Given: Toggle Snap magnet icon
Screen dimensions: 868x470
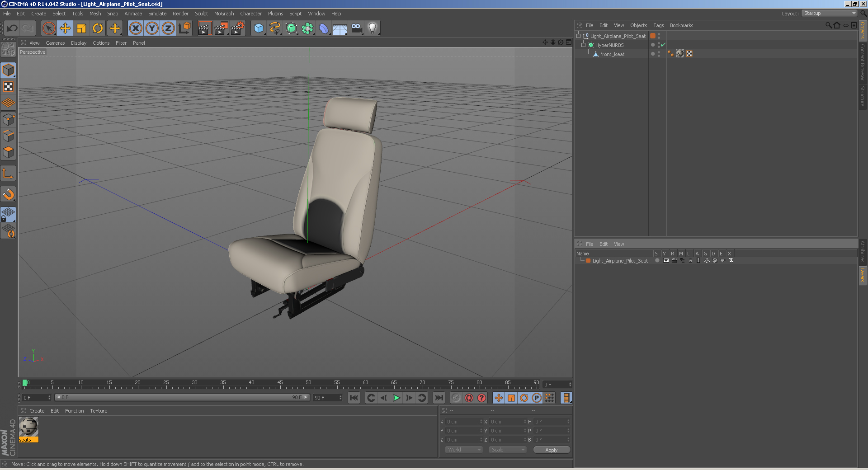Looking at the screenshot, I should point(8,194).
